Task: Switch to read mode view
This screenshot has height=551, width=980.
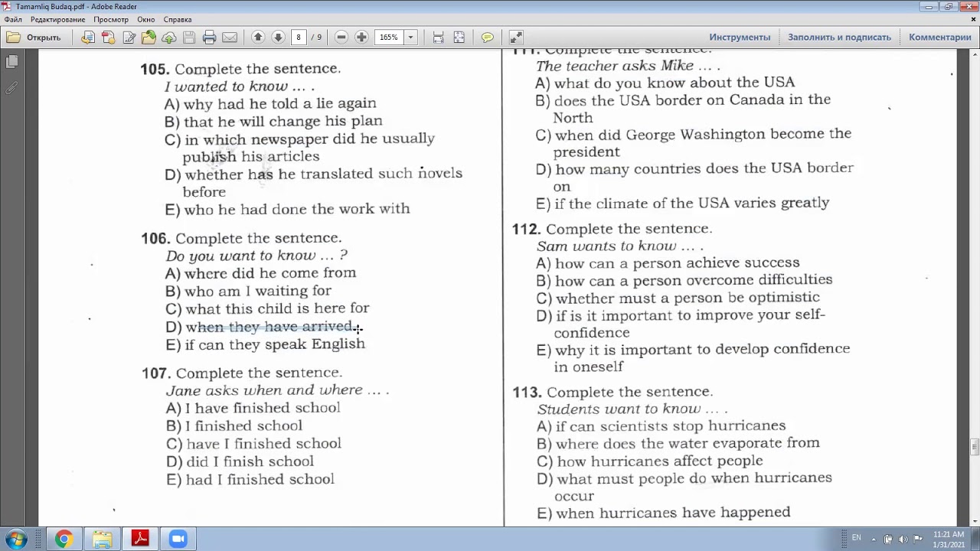Action: point(516,37)
